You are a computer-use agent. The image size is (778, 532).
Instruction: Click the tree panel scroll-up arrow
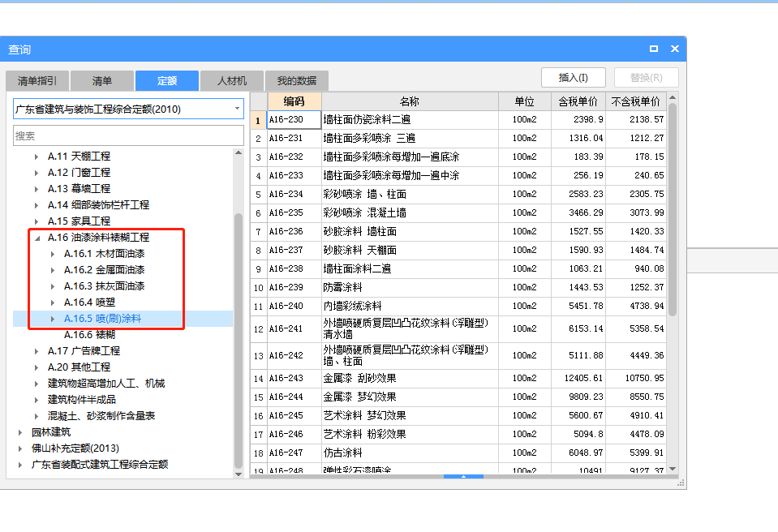click(x=239, y=152)
